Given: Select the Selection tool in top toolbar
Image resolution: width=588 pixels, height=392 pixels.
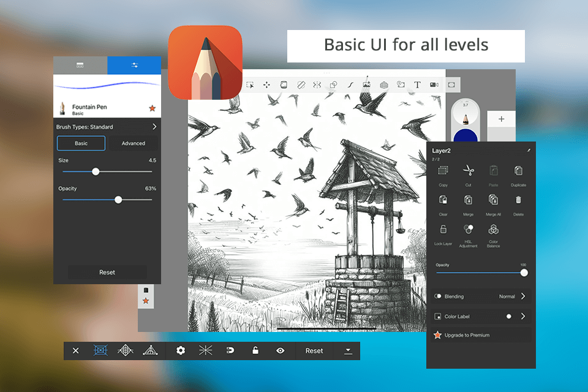Looking at the screenshot, I should (x=250, y=85).
